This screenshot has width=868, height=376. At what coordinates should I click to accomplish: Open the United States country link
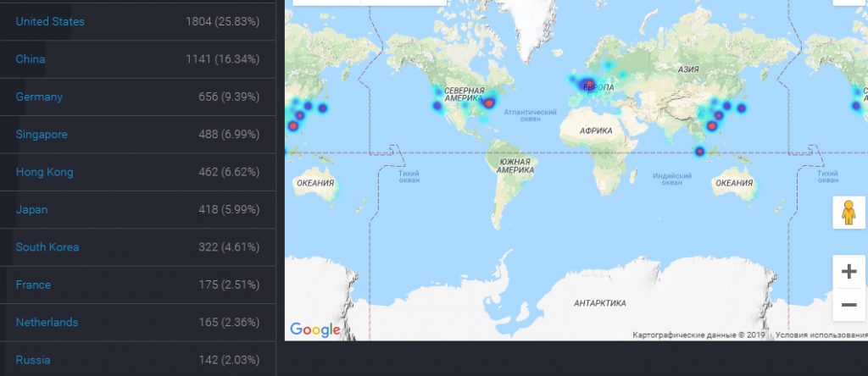click(50, 21)
